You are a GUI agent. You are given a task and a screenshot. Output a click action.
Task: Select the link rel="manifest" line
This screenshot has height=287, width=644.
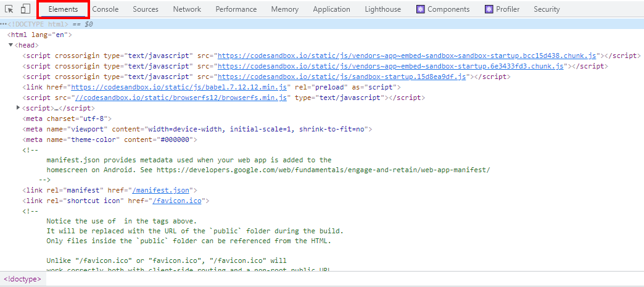coord(110,190)
